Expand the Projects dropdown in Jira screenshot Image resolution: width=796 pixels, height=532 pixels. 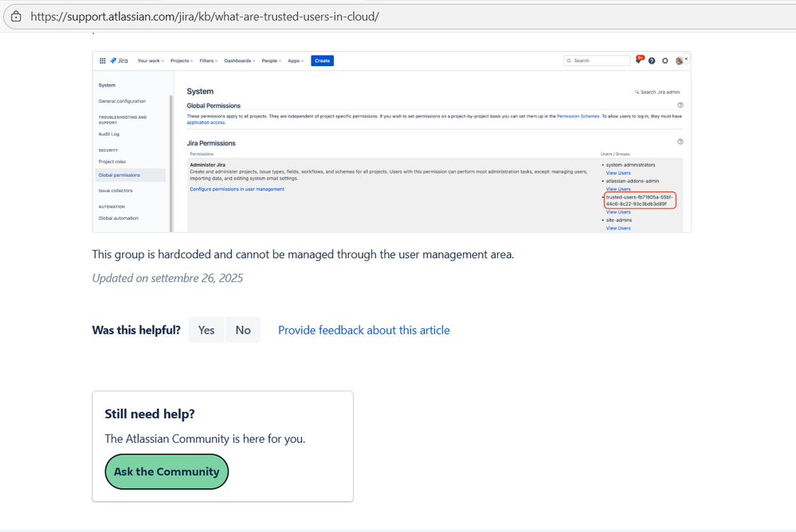pyautogui.click(x=182, y=61)
